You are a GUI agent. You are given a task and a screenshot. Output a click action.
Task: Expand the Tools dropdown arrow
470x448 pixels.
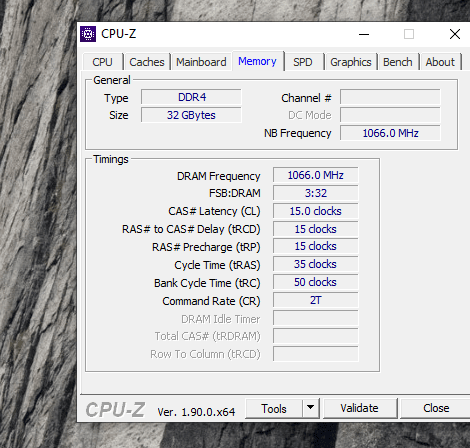(x=310, y=407)
